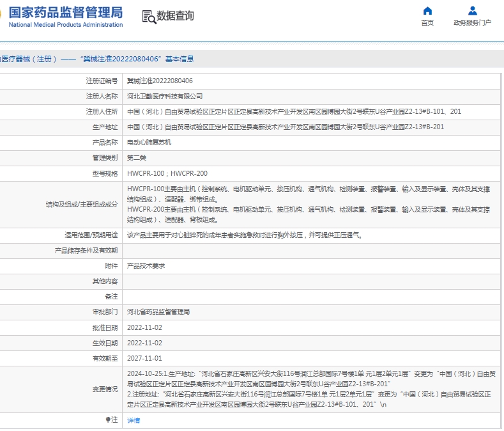
Task: Click the expiry date 2027-11-01
Action: click(144, 359)
